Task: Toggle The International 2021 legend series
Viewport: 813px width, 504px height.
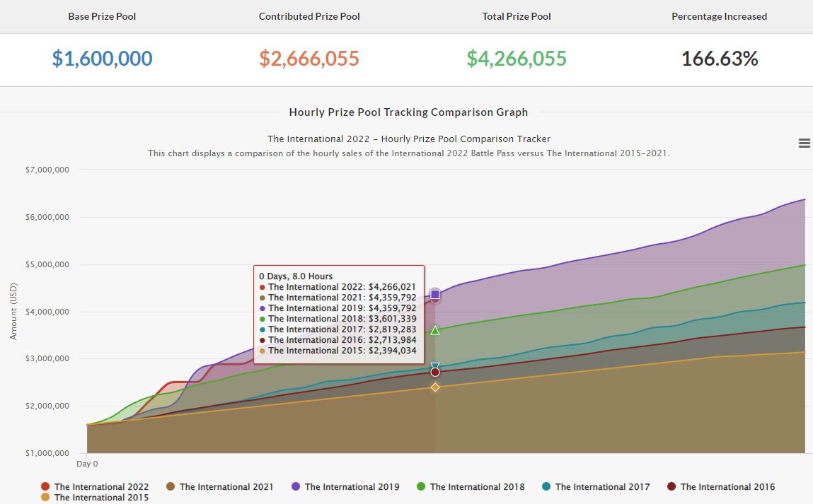Action: pos(219,486)
